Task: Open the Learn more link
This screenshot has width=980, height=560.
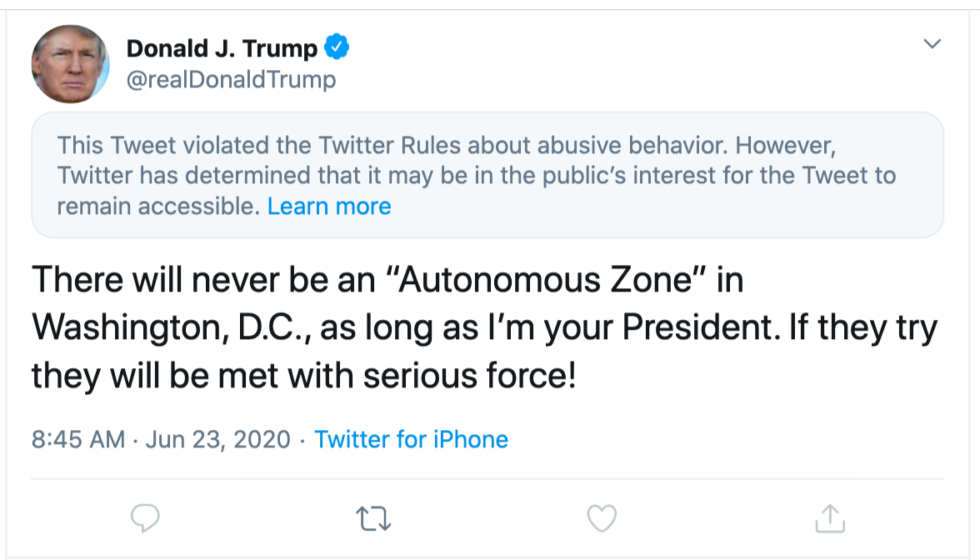Action: point(329,206)
